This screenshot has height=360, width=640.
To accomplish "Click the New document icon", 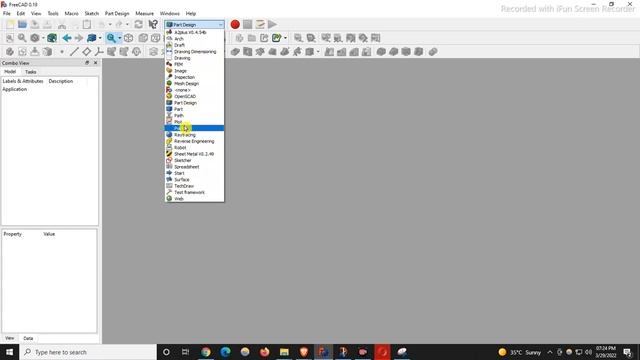I will coord(10,24).
